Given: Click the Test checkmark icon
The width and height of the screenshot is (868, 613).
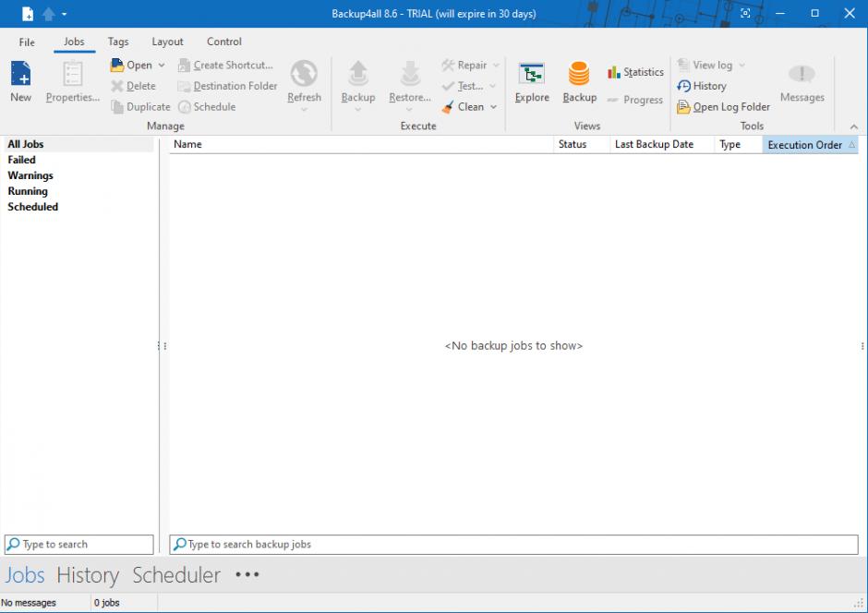Looking at the screenshot, I should pyautogui.click(x=448, y=86).
